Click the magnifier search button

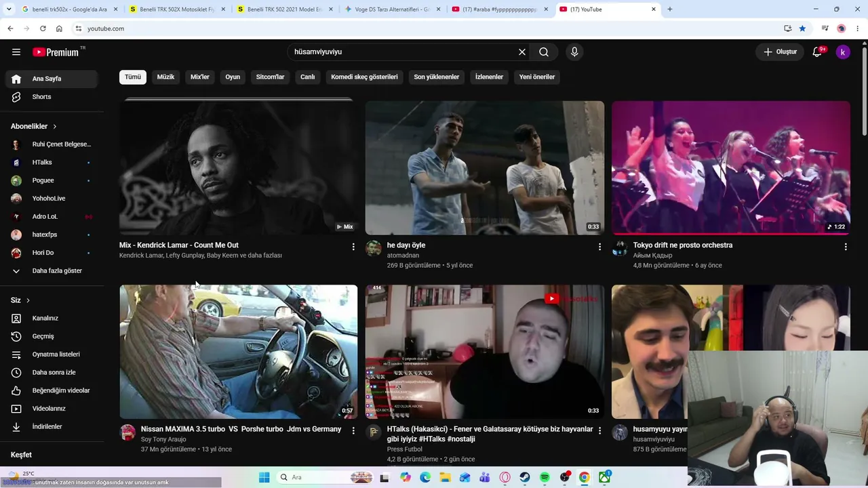point(544,52)
